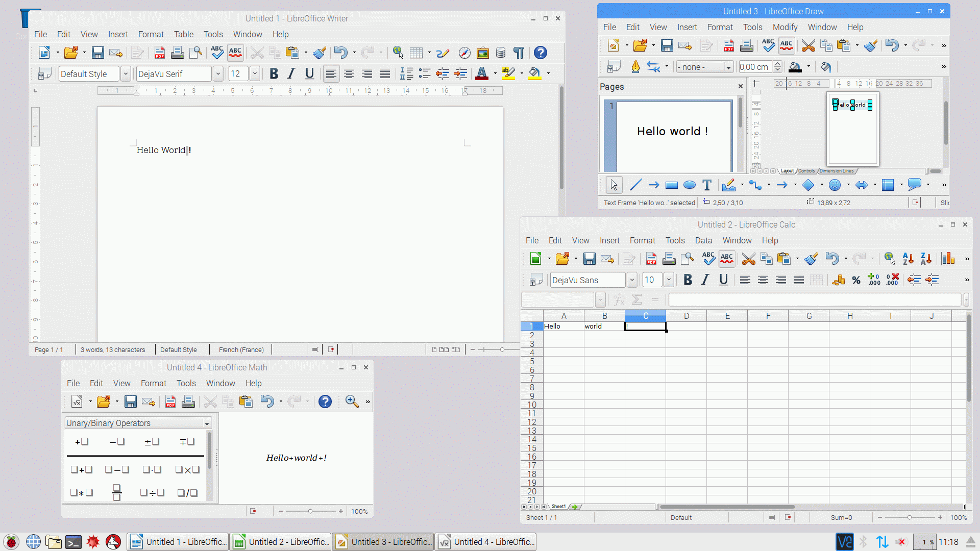This screenshot has height=551, width=980.
Task: Toggle Bold formatting in Writer
Action: [274, 74]
